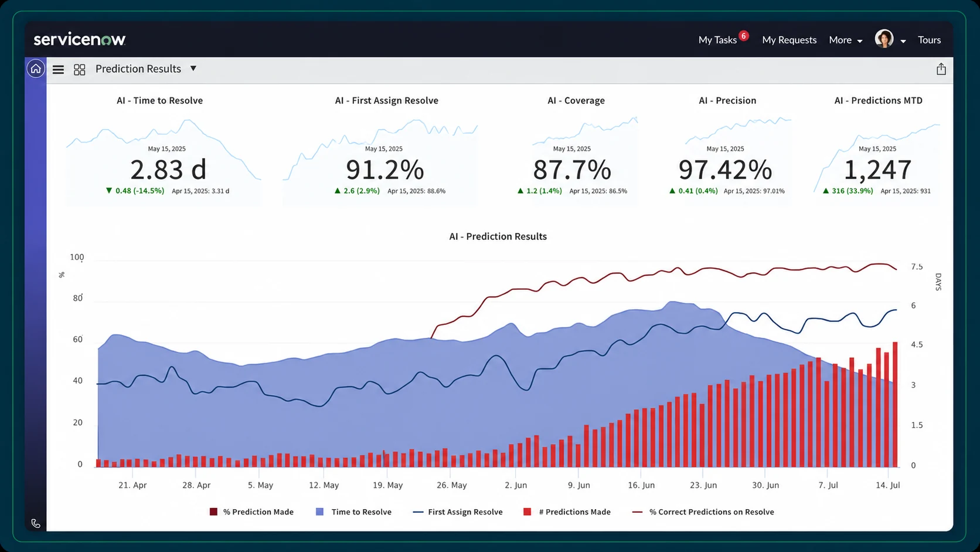Open the AI - First Assign Resolve title

pos(386,100)
